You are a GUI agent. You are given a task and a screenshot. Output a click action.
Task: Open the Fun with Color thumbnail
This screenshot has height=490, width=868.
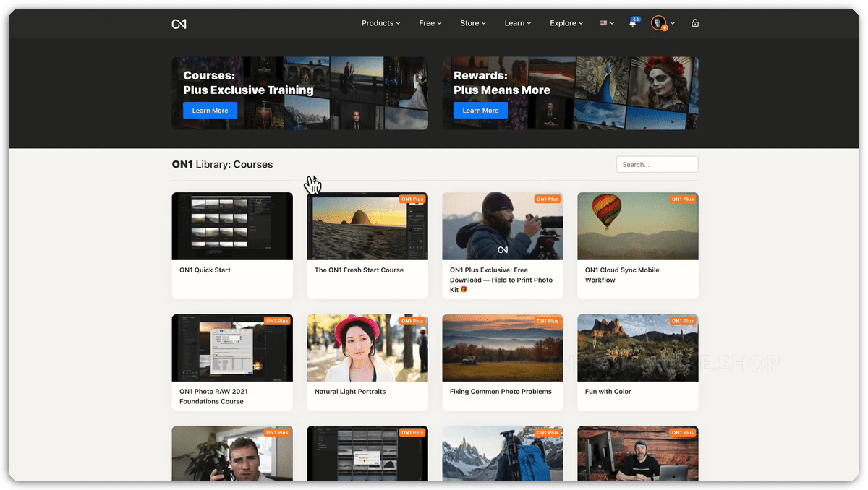638,348
